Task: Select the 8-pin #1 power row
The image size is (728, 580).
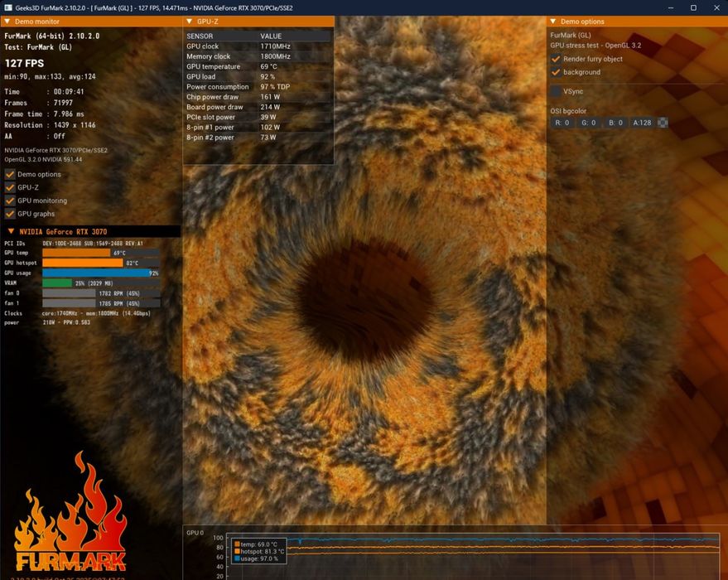Action: coord(258,128)
